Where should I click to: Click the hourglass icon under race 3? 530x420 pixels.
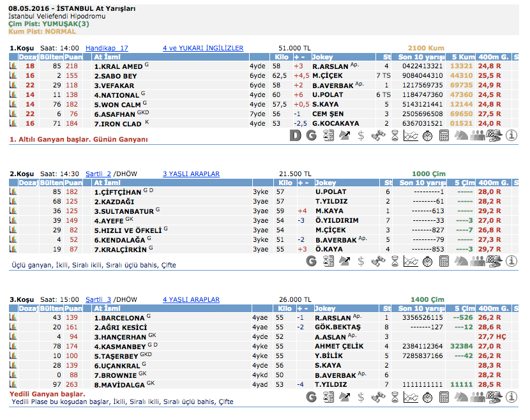click(395, 396)
